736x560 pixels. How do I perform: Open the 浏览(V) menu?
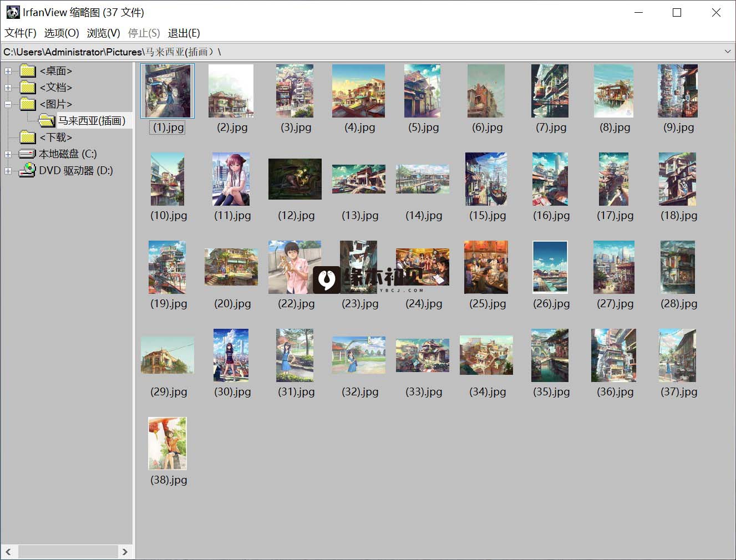104,33
